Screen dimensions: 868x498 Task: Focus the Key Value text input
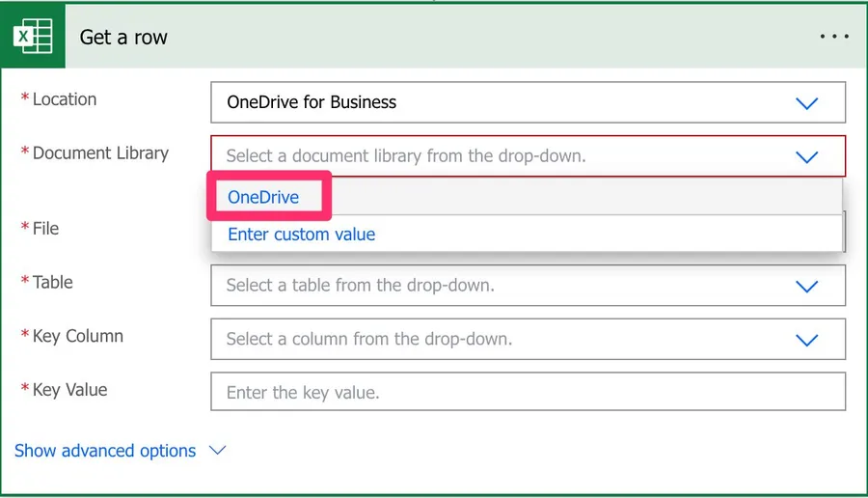(527, 393)
